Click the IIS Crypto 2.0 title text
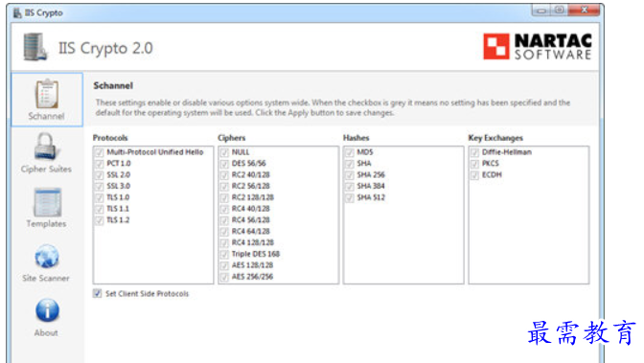 pos(105,48)
